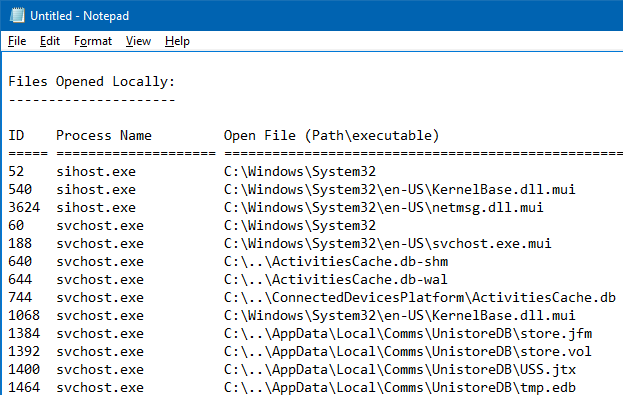This screenshot has height=395, width=623.
Task: Click ID value 1392
Action: [24, 352]
